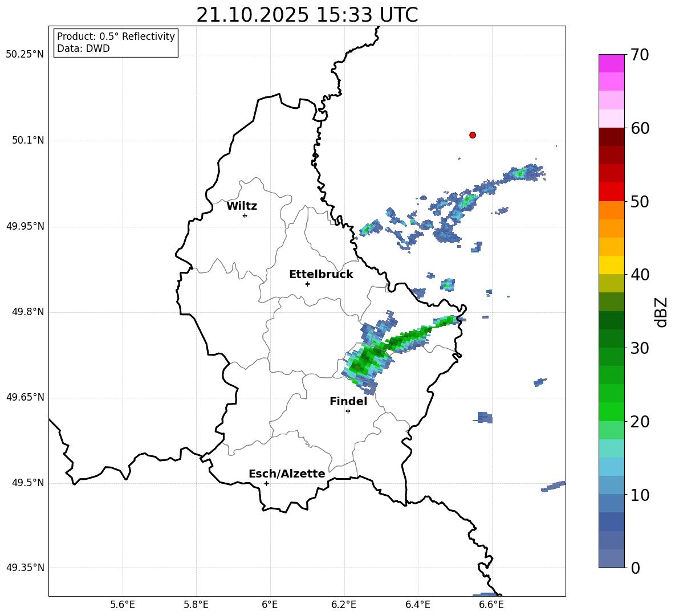Click the colorbar tick value 10
Image resolution: width=675 pixels, height=616 pixels.
pos(640,495)
